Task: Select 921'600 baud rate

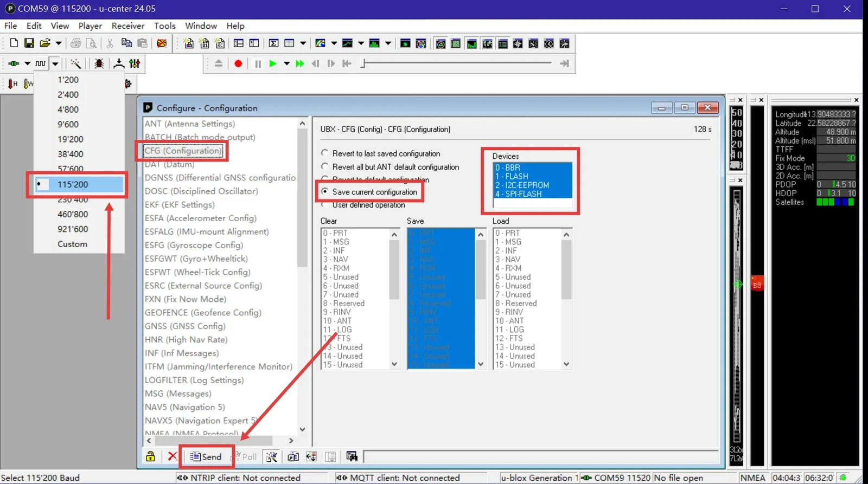Action: click(79, 229)
